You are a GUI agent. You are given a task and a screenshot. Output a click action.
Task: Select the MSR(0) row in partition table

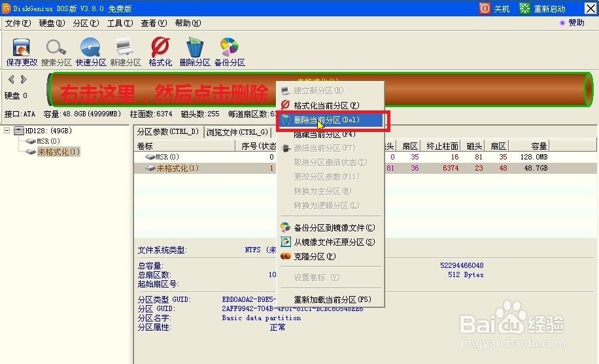coord(365,157)
